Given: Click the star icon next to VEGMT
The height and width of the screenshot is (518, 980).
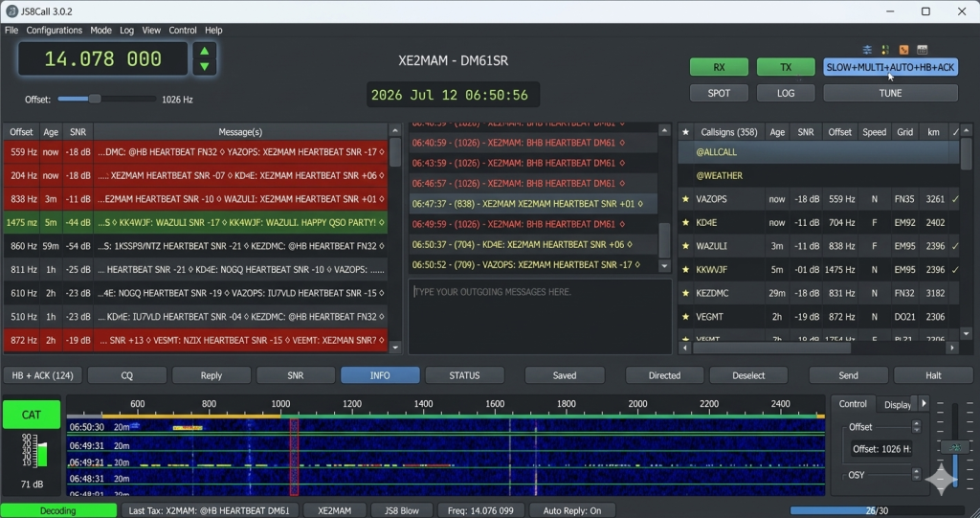Looking at the screenshot, I should pos(685,317).
